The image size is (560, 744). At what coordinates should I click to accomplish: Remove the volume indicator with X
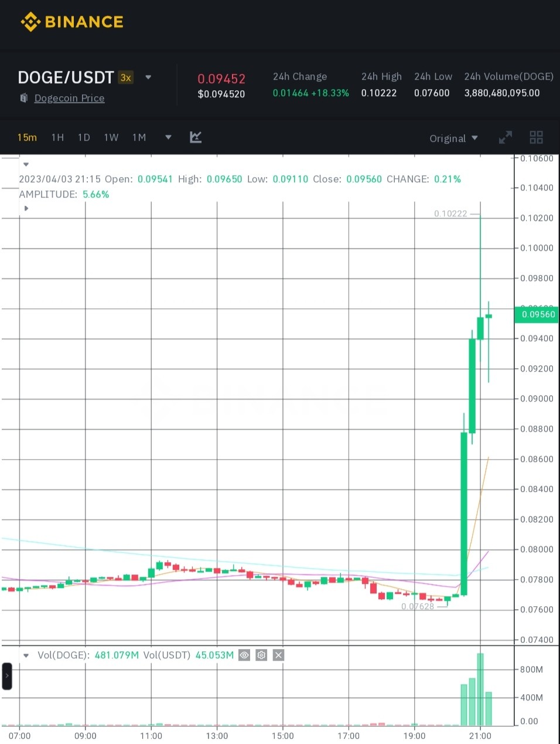279,655
